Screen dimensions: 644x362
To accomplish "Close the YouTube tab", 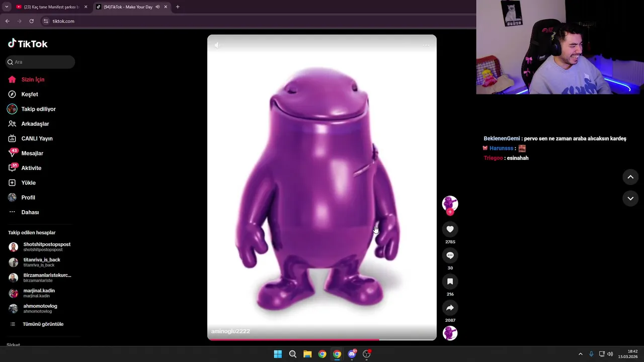I will click(86, 7).
